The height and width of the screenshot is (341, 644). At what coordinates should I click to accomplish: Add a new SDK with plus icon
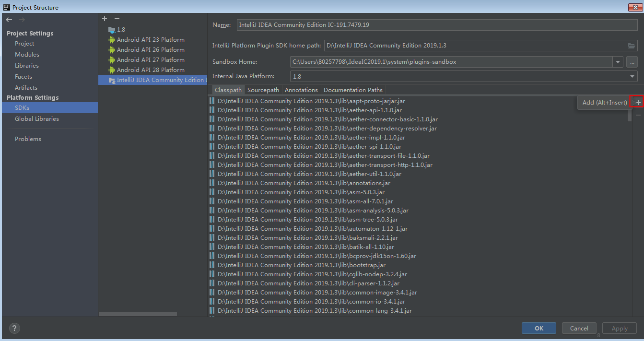pos(105,19)
